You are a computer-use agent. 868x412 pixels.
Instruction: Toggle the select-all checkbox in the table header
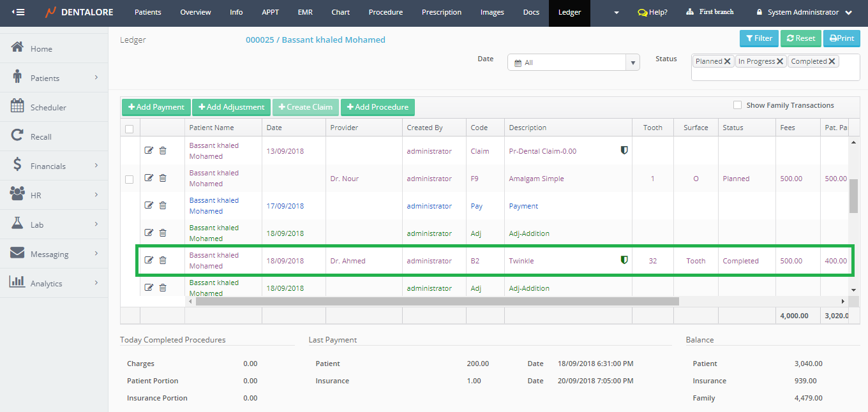point(129,129)
